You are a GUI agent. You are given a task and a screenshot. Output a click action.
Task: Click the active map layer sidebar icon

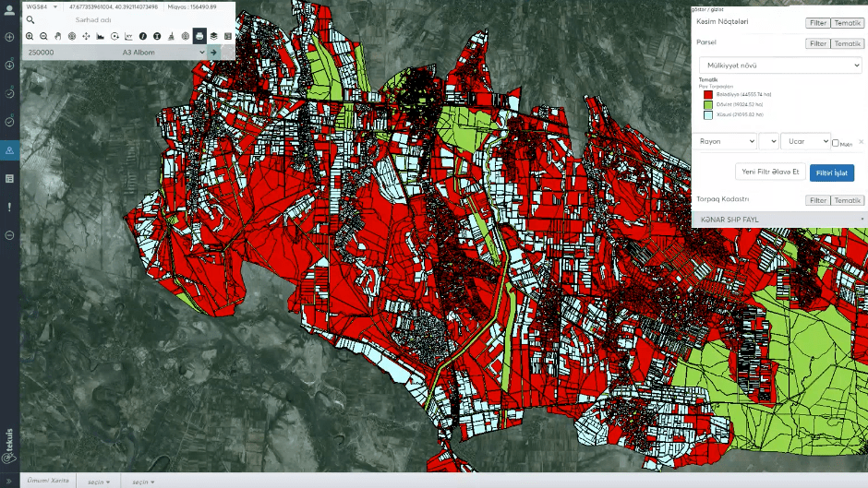(x=9, y=150)
